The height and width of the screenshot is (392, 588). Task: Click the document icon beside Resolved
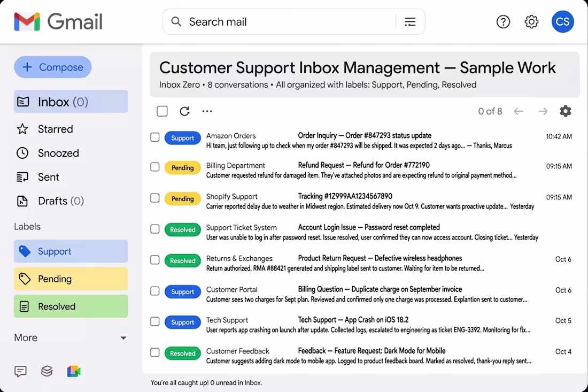pos(24,306)
